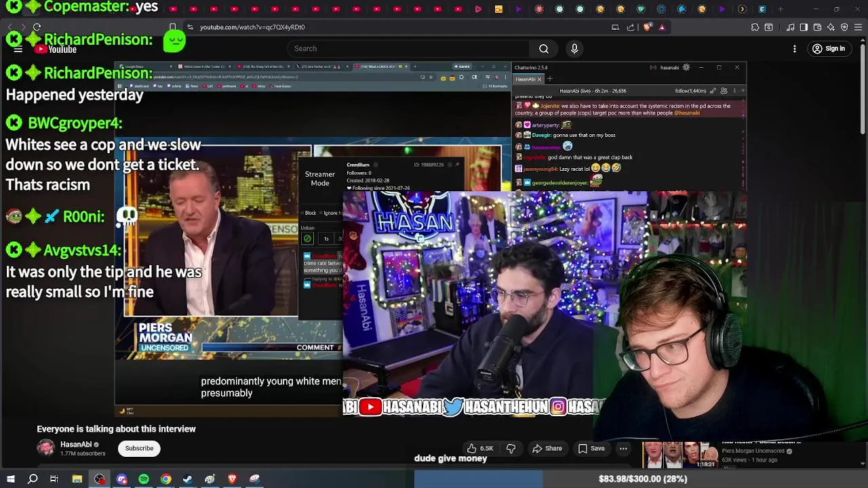This screenshot has width=868, height=488.
Task: Open Chatterino settings gear icon
Action: pyautogui.click(x=686, y=68)
